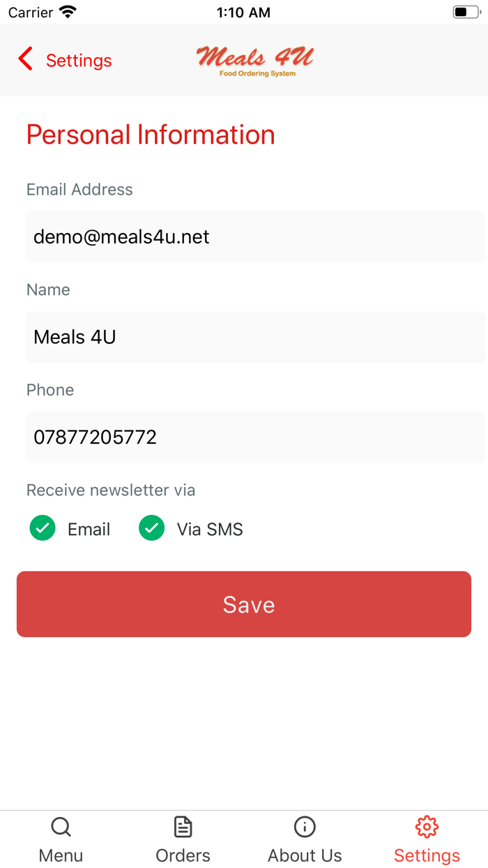Tap the Orders document icon

[183, 826]
